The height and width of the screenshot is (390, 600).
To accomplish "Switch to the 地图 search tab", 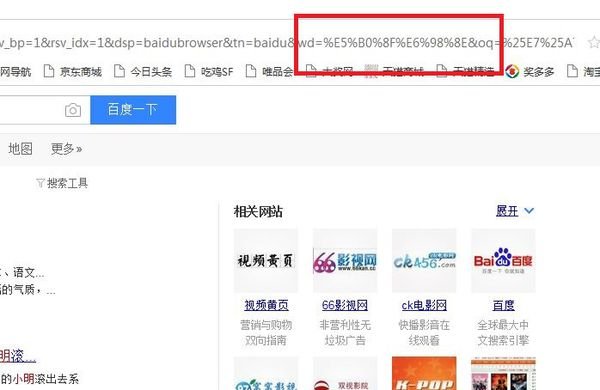I will (x=21, y=148).
